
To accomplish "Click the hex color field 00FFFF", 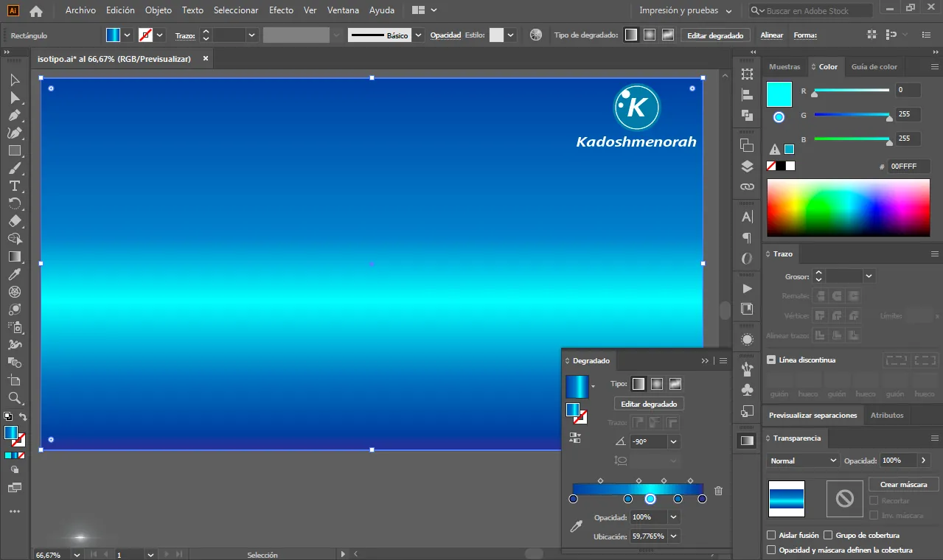I will click(x=909, y=167).
